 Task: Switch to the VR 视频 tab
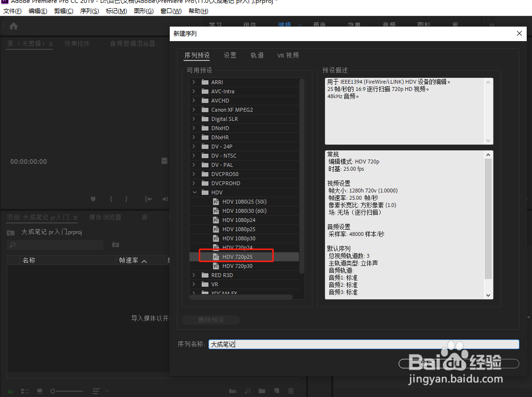(288, 55)
